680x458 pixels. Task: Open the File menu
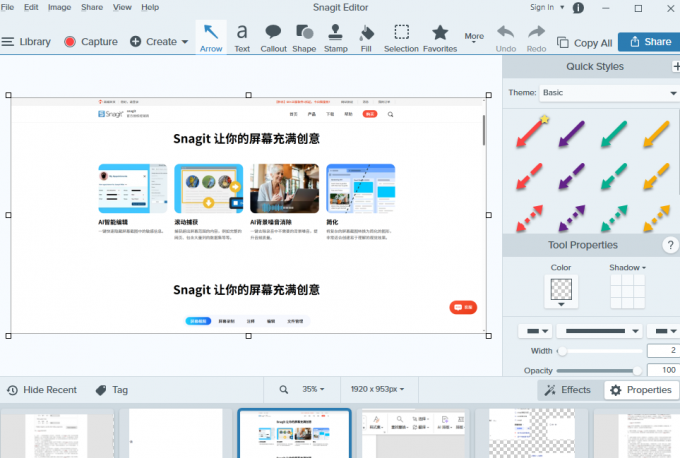click(x=7, y=7)
